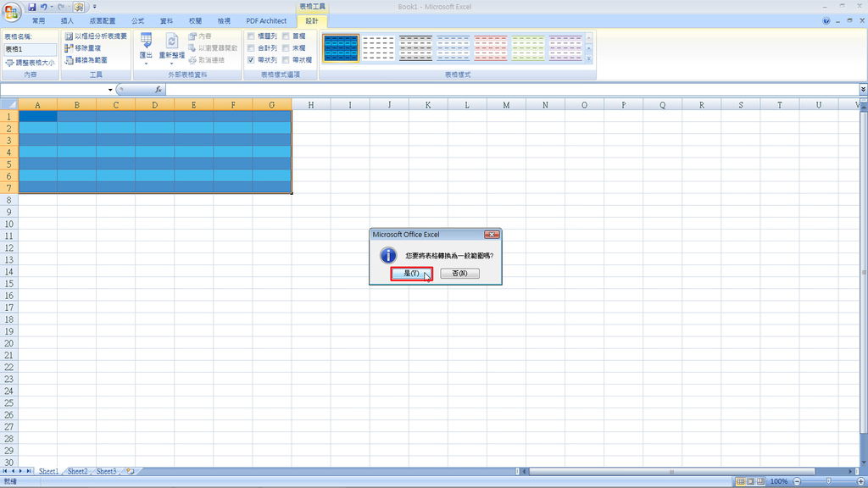
Task: Uncheck the 帶狀列 banded rows checkbox
Action: (251, 60)
